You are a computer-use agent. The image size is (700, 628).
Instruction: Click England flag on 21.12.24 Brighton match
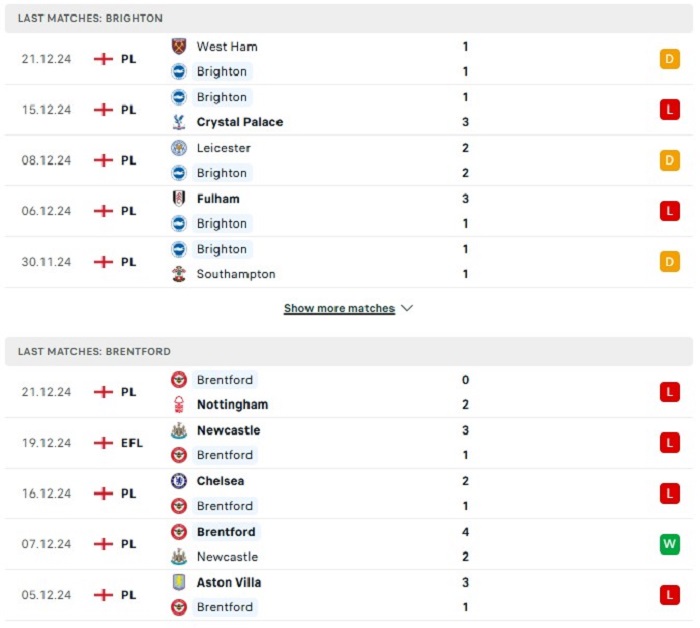pyautogui.click(x=103, y=59)
